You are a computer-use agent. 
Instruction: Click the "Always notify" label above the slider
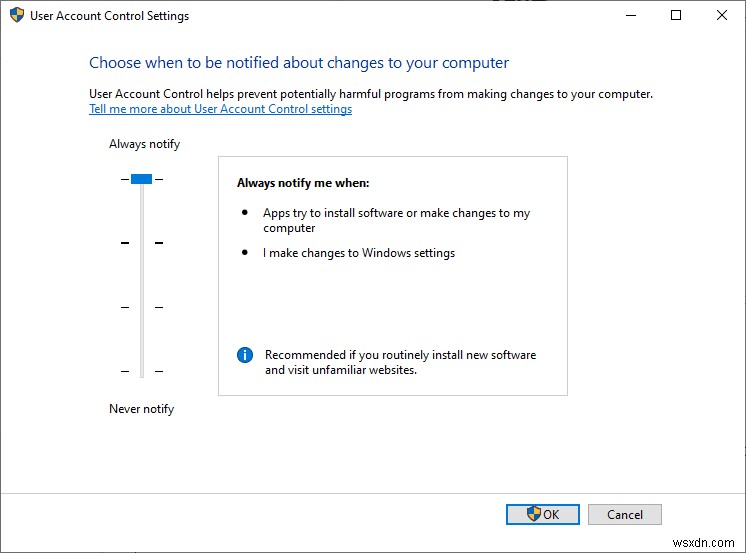click(x=144, y=144)
